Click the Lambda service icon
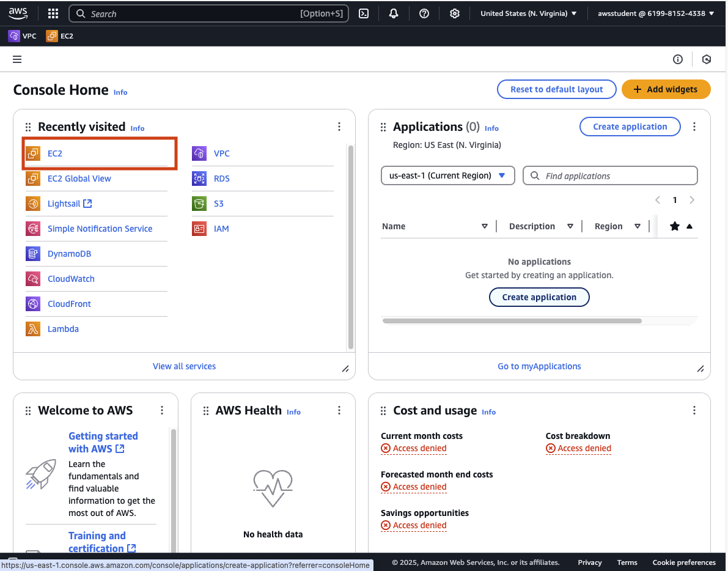Image resolution: width=728 pixels, height=571 pixels. click(33, 329)
